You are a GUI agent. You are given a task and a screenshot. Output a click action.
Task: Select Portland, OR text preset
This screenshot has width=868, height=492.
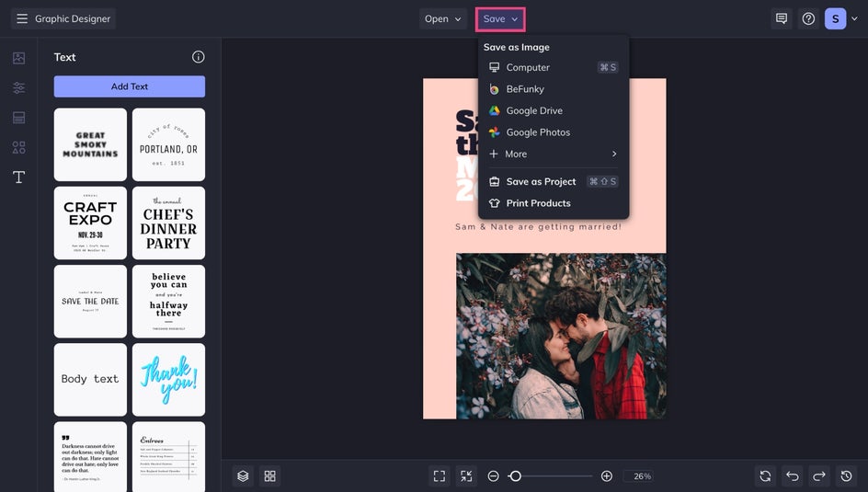[x=169, y=144]
